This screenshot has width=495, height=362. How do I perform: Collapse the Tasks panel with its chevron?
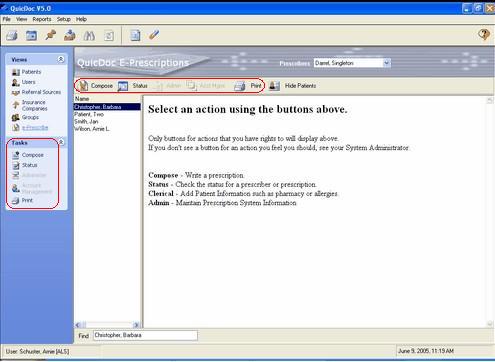click(x=61, y=142)
